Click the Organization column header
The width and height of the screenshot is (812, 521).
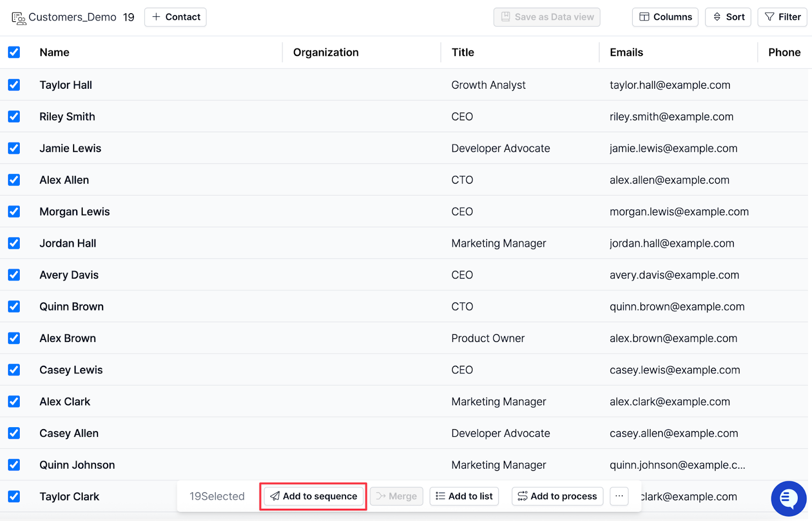pyautogui.click(x=326, y=52)
